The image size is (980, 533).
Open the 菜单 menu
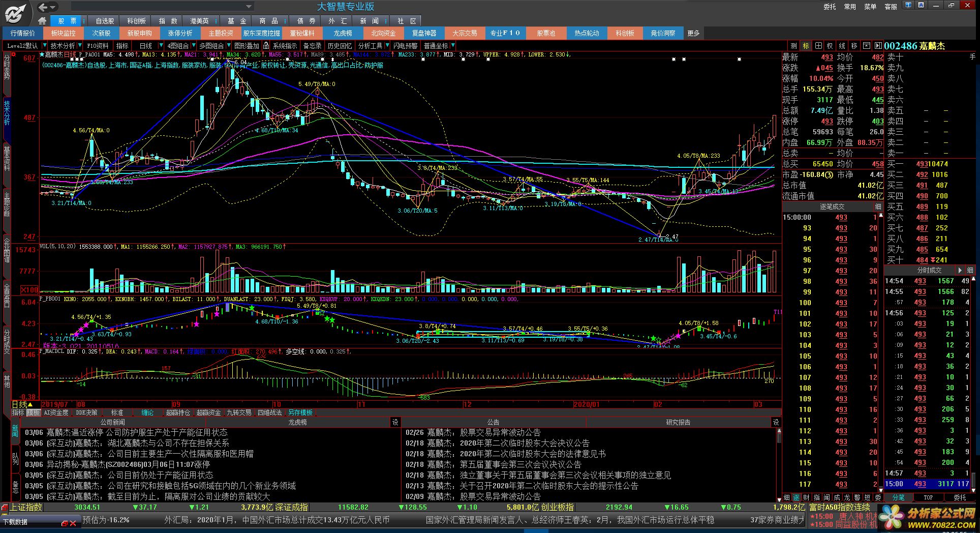(x=870, y=7)
